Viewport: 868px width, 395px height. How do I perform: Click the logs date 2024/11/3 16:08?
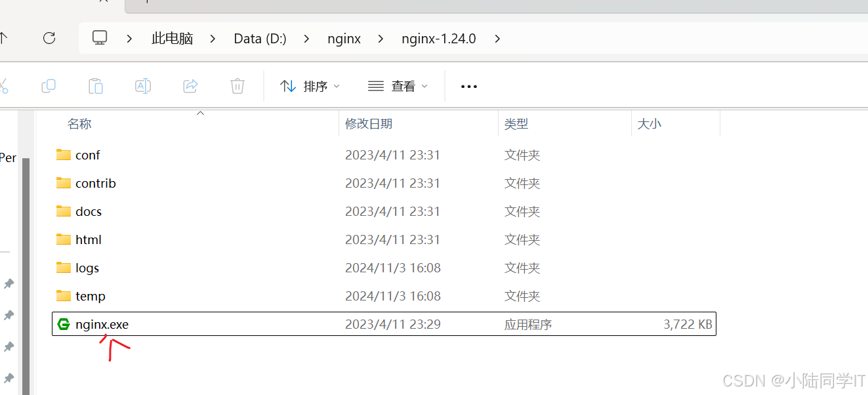click(393, 268)
